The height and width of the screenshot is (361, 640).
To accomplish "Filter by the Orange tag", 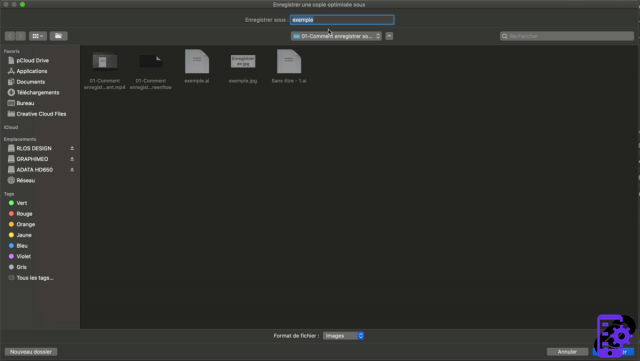I will [x=26, y=224].
